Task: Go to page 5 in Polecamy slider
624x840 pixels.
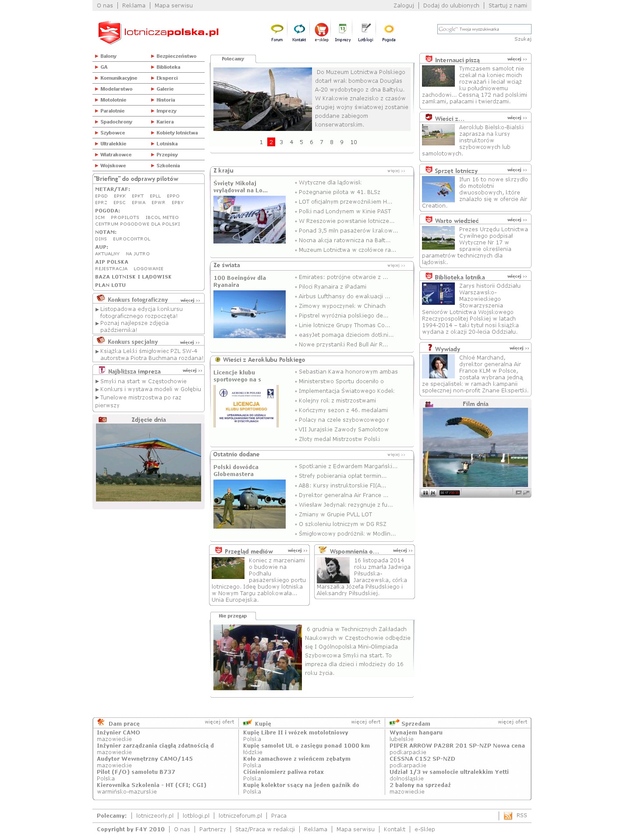Action: tap(301, 142)
